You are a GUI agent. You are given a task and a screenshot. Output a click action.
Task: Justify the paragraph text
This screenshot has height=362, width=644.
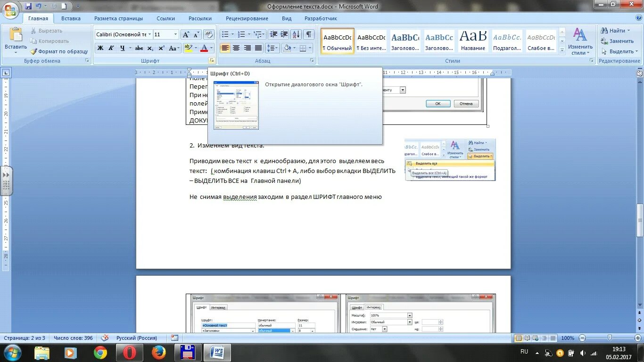coord(258,48)
